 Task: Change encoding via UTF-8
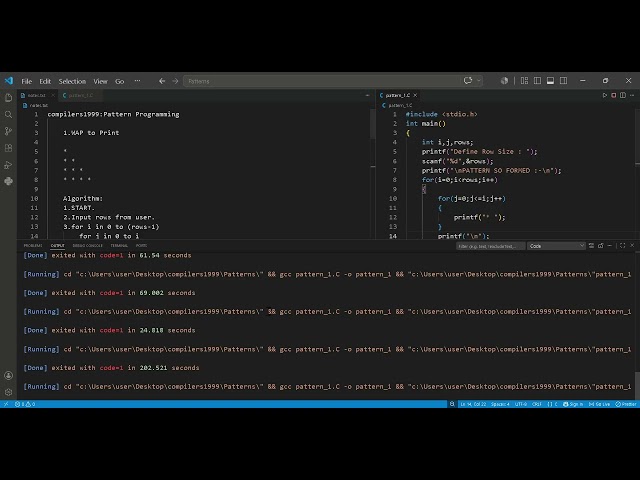(x=521, y=404)
